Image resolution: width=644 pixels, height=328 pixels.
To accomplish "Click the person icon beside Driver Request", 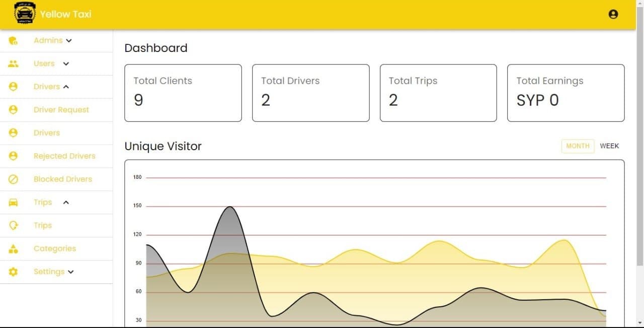I will [13, 110].
